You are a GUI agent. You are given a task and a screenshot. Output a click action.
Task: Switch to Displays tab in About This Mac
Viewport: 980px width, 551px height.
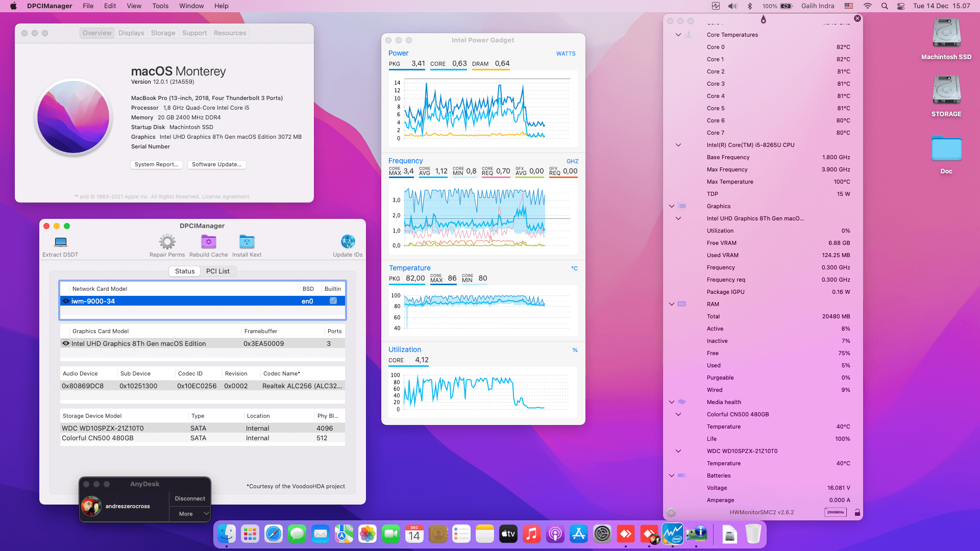pyautogui.click(x=131, y=33)
